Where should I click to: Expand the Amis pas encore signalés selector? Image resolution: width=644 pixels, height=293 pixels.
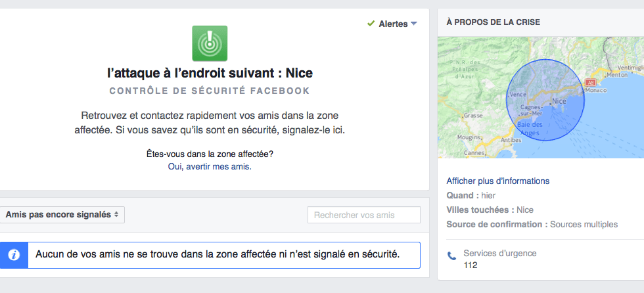[62, 215]
